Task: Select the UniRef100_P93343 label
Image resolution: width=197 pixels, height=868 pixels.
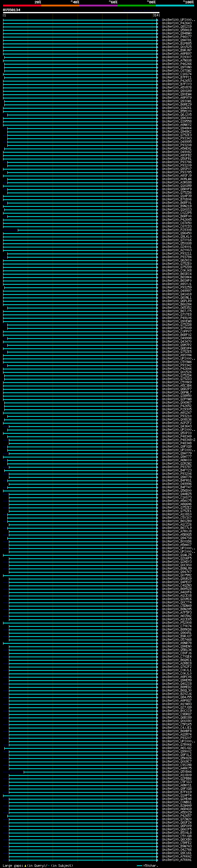Action: click(177, 139)
